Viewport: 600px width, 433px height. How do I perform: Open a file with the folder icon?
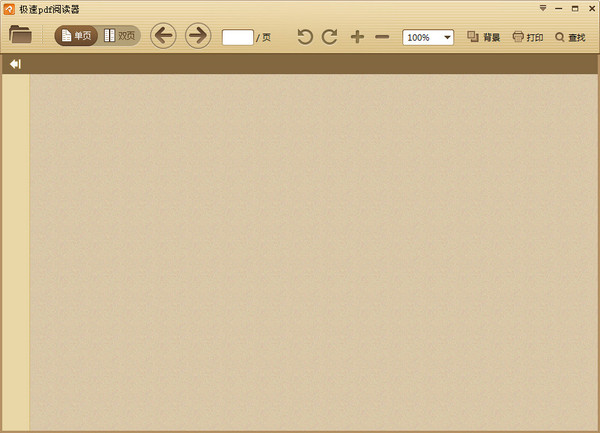point(20,35)
